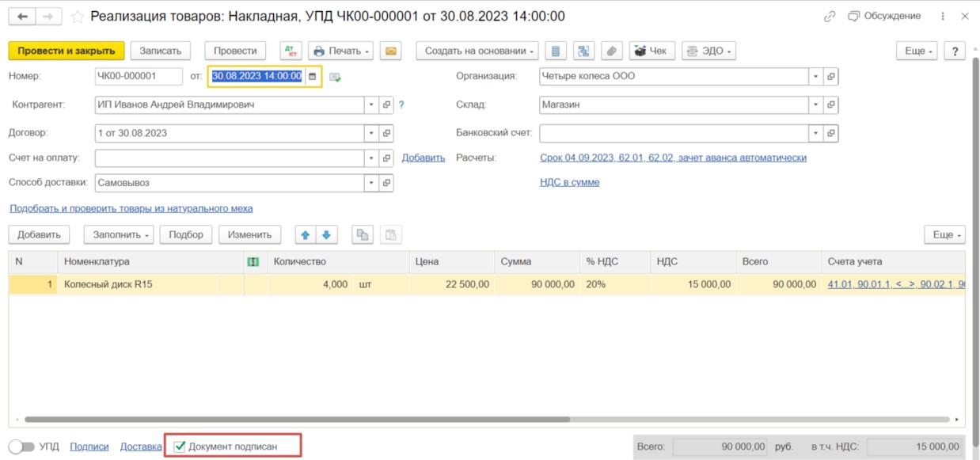Move row up with arrow icon
Viewport: 980px width, 460px height.
[x=306, y=235]
